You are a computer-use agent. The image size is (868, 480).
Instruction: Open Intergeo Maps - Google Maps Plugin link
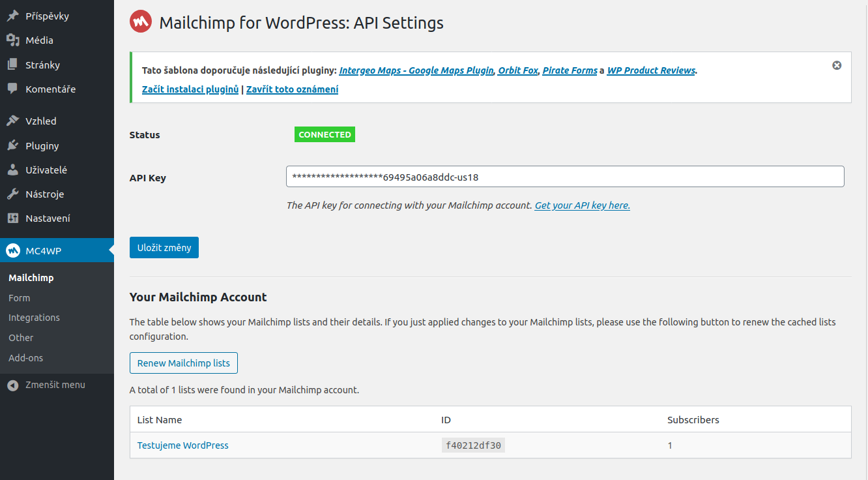[416, 70]
